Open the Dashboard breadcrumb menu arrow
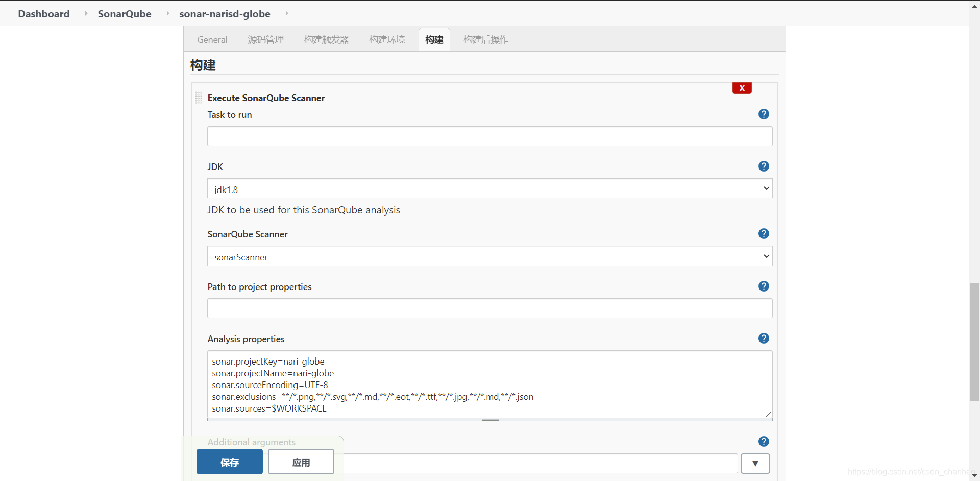 tap(86, 13)
